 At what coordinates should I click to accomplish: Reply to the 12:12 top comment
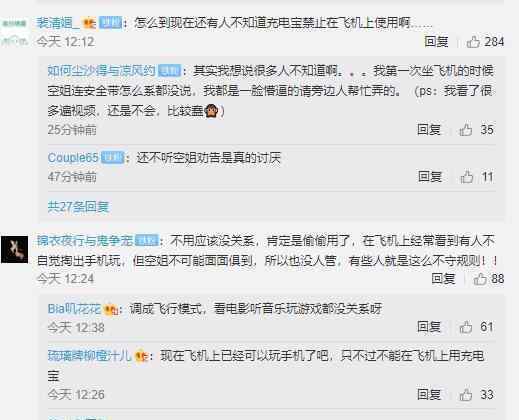(x=436, y=42)
